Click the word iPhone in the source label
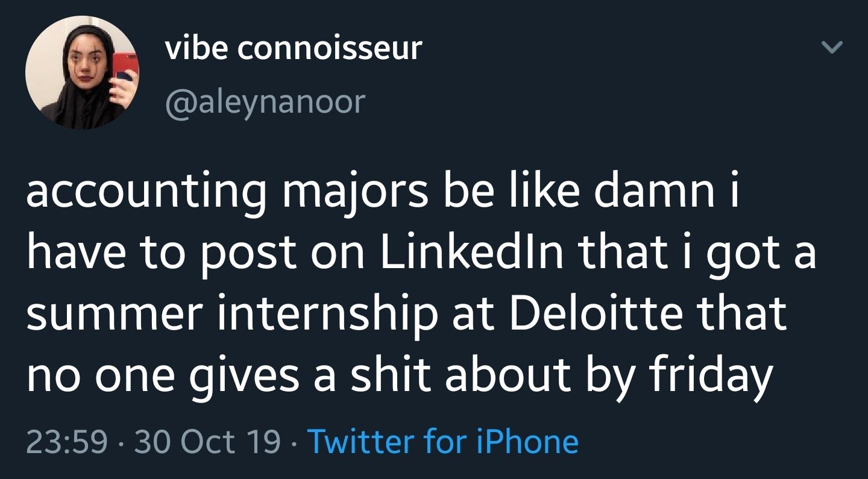868x479 pixels. point(526,440)
